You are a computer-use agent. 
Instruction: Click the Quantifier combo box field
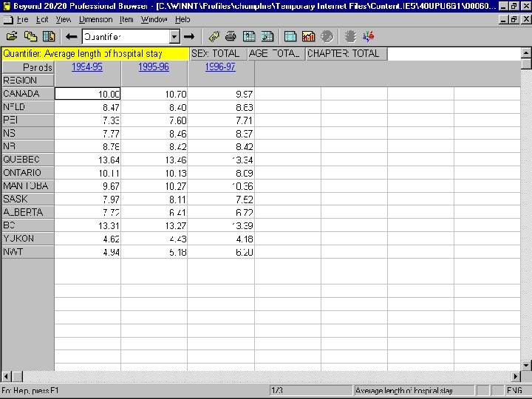[126, 37]
